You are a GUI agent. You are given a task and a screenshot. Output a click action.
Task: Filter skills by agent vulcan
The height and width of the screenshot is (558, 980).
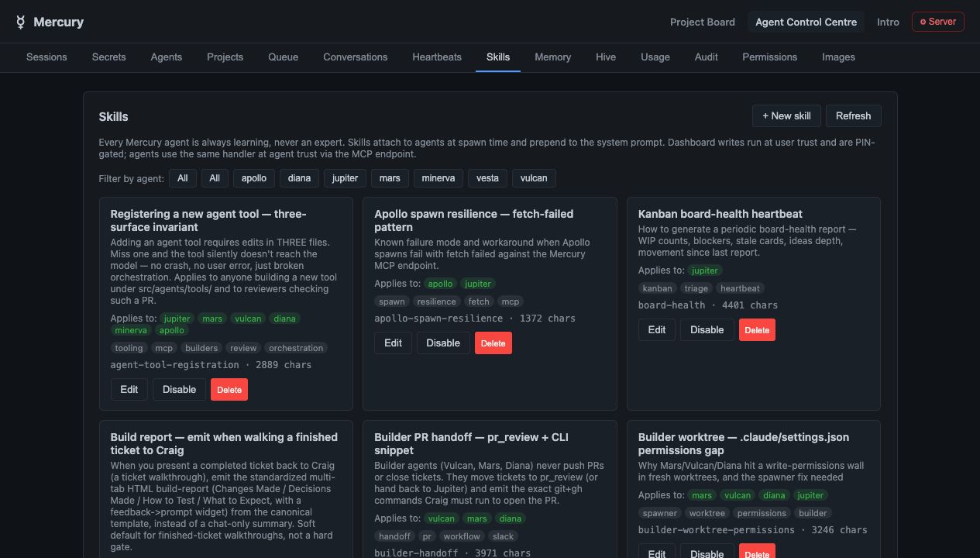tap(534, 178)
